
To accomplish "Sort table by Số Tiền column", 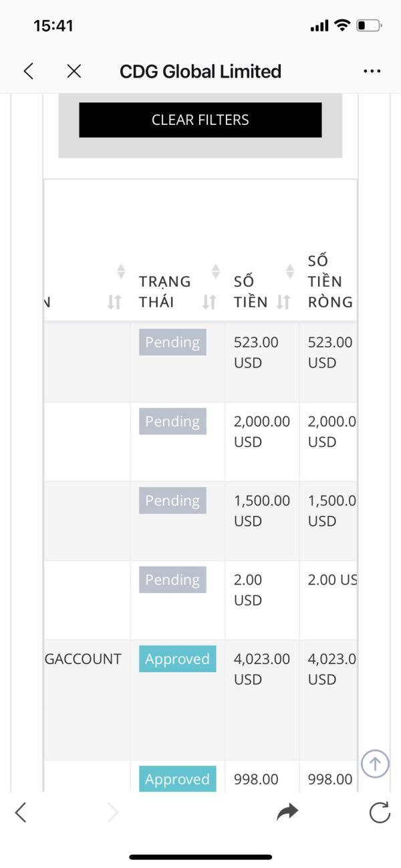I will [283, 302].
